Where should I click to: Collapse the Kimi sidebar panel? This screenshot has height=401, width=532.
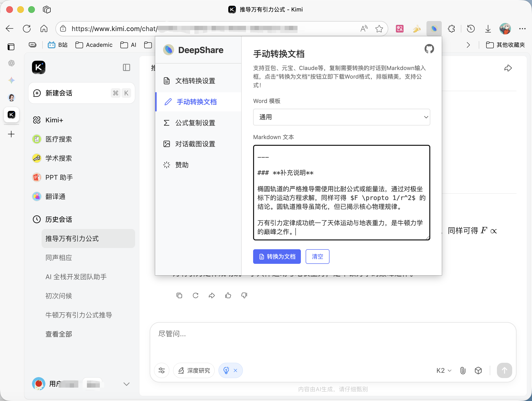[x=127, y=67]
